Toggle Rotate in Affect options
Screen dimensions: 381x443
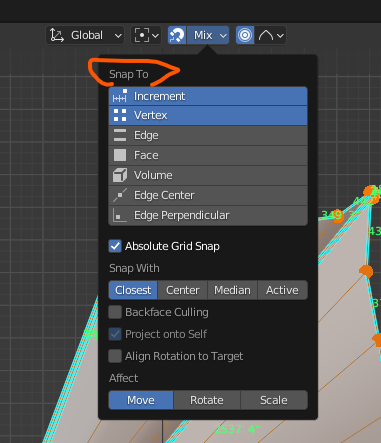[x=207, y=400]
